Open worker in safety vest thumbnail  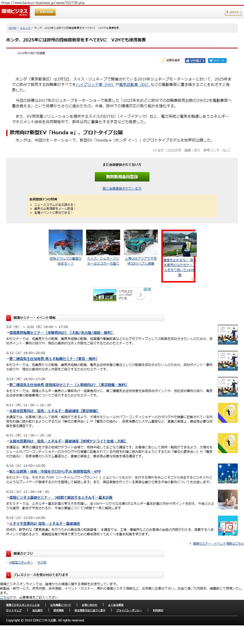pos(180,244)
